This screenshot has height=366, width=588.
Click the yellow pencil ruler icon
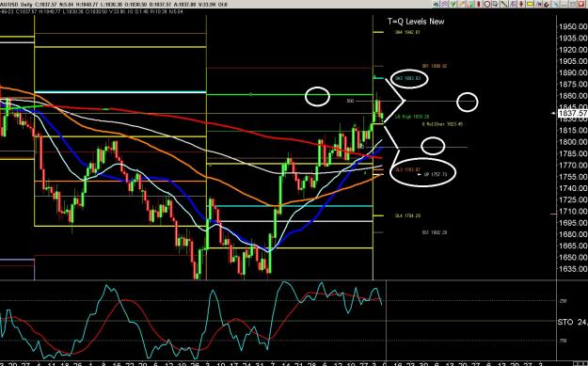point(462,4)
